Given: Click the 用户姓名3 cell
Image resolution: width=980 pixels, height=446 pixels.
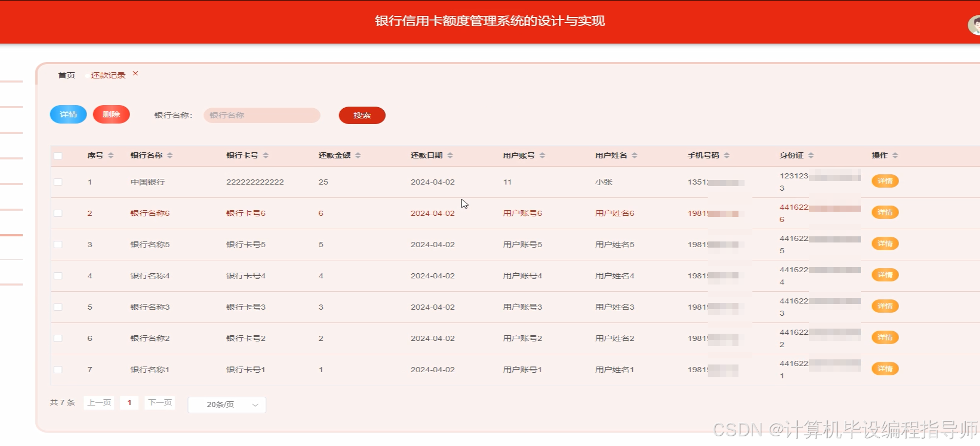Looking at the screenshot, I should pos(615,307).
